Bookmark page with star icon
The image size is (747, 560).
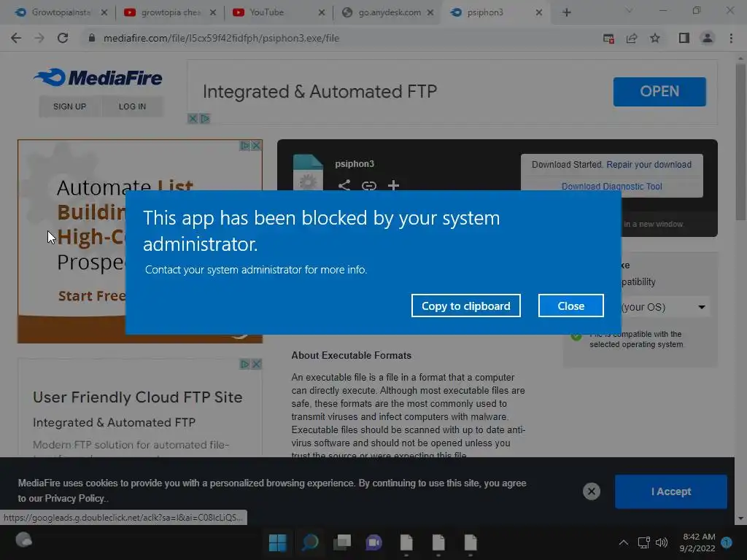coord(655,38)
